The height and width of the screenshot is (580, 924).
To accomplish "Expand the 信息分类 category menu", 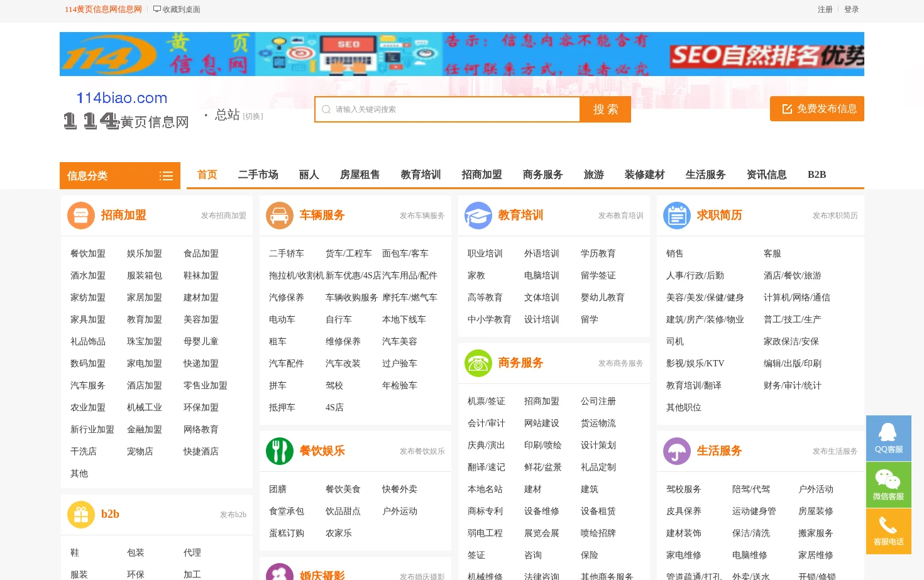I will pyautogui.click(x=120, y=176).
